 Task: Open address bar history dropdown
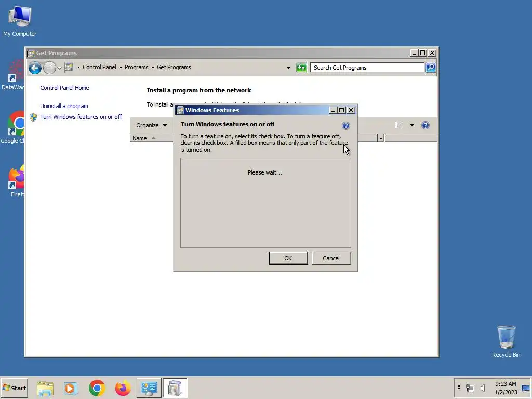288,68
